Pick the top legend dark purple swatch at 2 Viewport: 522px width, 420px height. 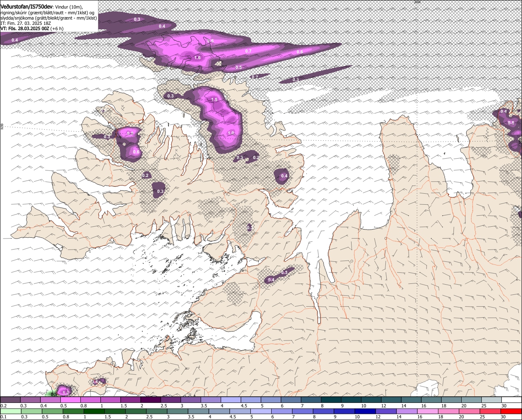[150, 400]
